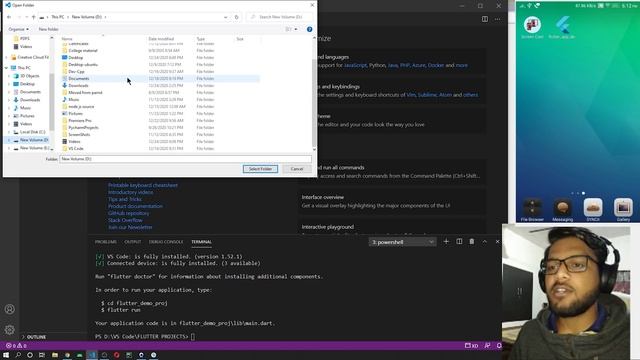This screenshot has width=640, height=360.
Task: Click the dialog help question-mark icon
Action: click(309, 29)
